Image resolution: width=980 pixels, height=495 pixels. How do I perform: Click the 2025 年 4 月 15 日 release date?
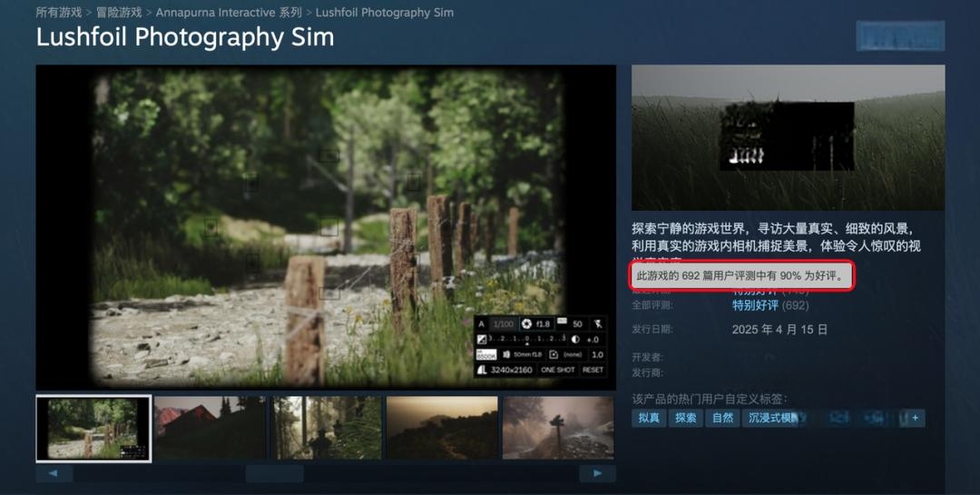[780, 329]
